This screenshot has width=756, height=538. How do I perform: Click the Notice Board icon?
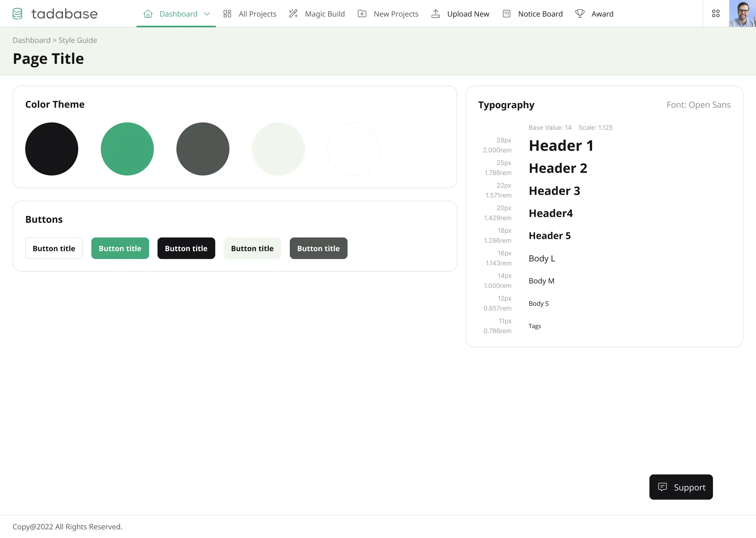pyautogui.click(x=506, y=14)
